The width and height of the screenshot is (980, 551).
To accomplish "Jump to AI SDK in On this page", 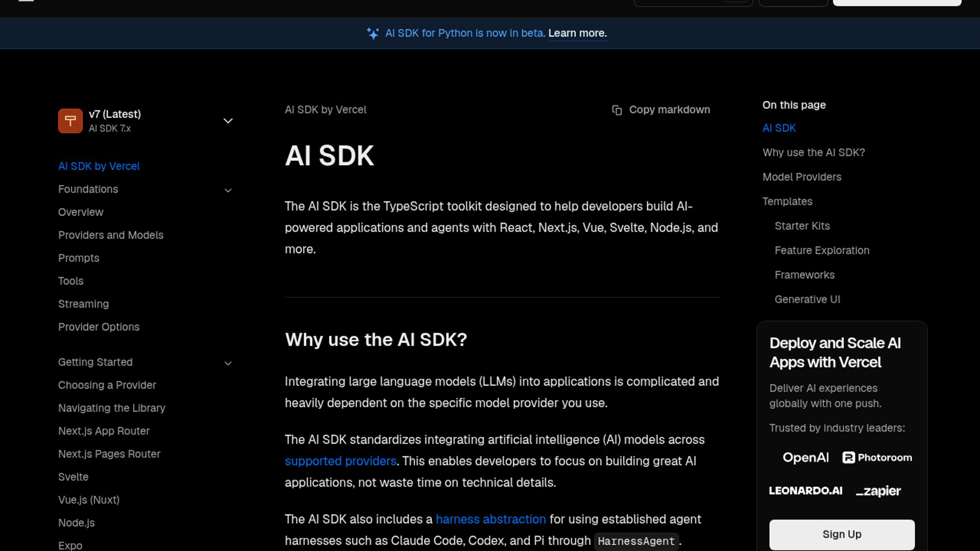I will [x=779, y=128].
